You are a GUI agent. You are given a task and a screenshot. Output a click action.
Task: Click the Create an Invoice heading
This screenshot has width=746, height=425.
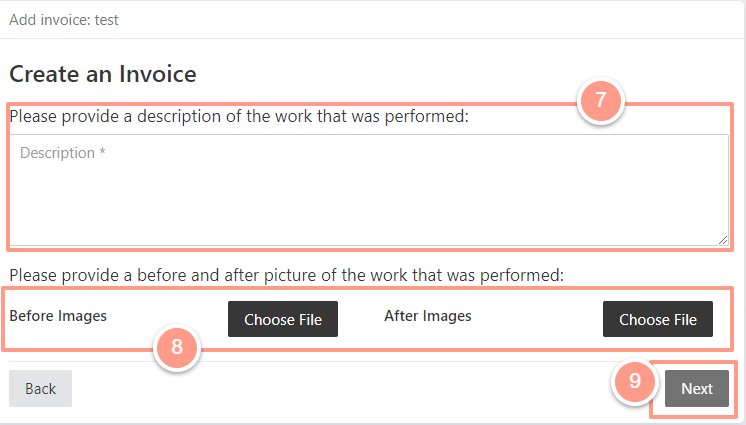pos(103,74)
